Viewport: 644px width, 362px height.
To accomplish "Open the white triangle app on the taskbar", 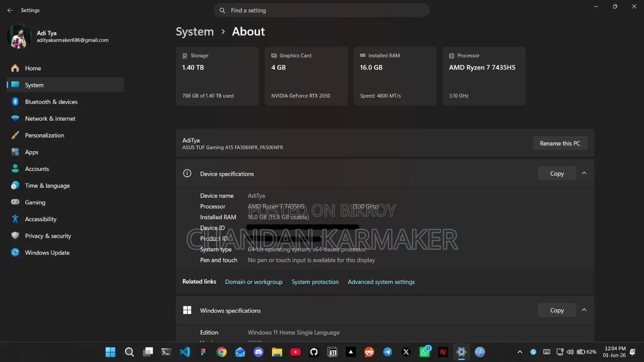I will (351, 352).
